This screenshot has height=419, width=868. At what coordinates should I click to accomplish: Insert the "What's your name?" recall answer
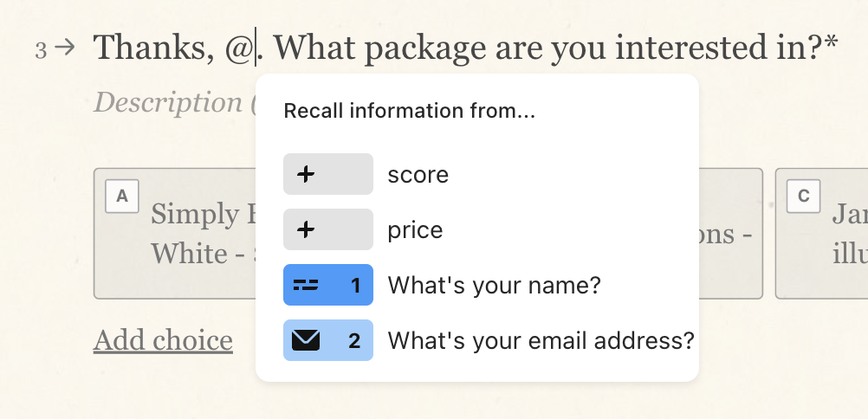point(494,285)
